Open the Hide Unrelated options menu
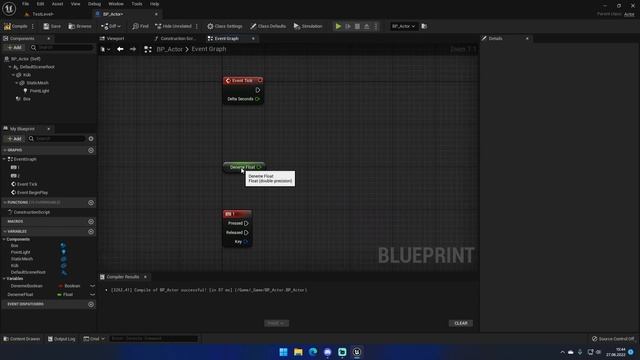640x360 pixels. pos(197,26)
